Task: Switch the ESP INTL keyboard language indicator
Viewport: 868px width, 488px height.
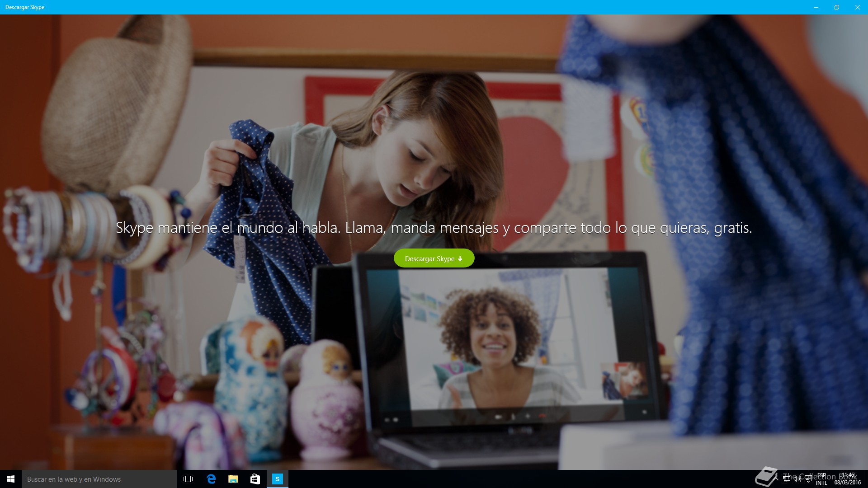Action: coord(821,479)
